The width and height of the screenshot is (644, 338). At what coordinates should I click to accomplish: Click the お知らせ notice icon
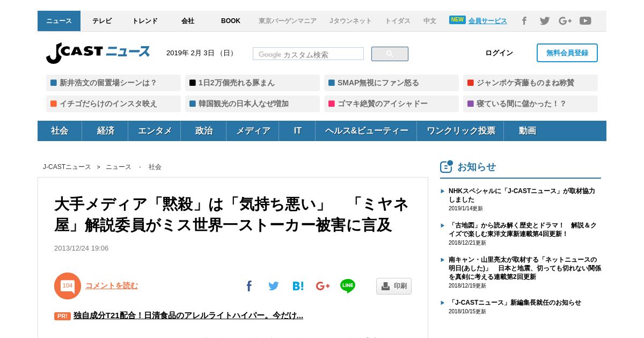tap(447, 167)
